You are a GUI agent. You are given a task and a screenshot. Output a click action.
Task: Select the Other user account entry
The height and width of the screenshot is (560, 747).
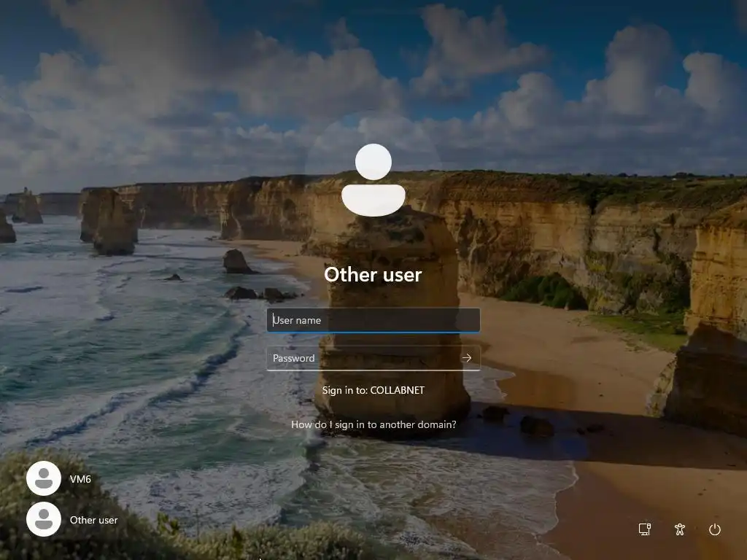(74, 519)
